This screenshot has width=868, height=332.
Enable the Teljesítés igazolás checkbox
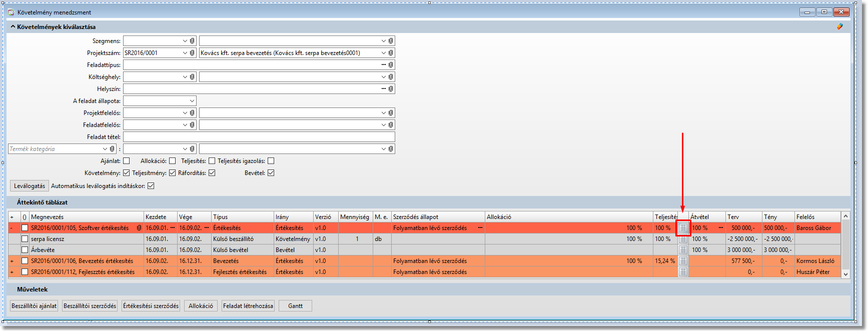tap(271, 161)
